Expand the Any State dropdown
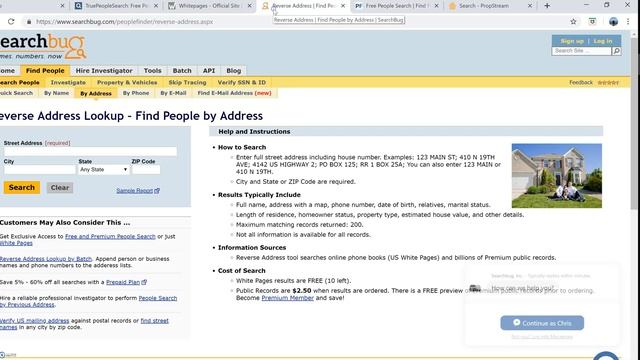This screenshot has height=360, width=640. 104,169
